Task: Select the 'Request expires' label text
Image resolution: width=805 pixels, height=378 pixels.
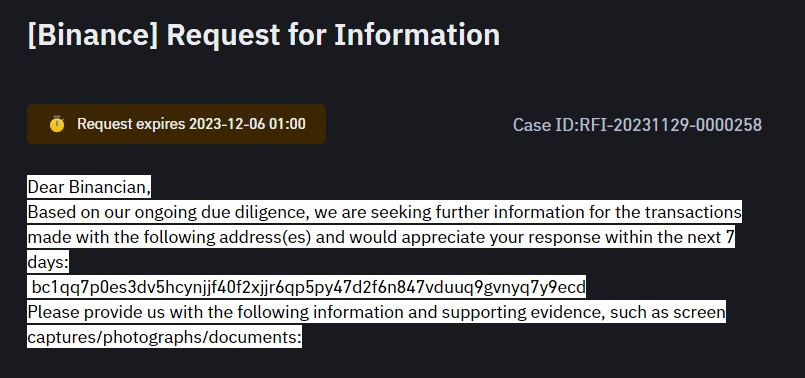Action: click(131, 124)
